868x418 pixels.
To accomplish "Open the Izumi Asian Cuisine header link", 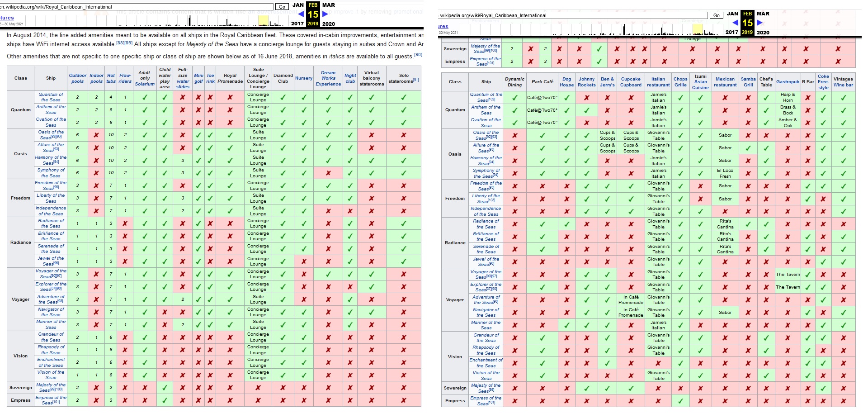I will [700, 82].
